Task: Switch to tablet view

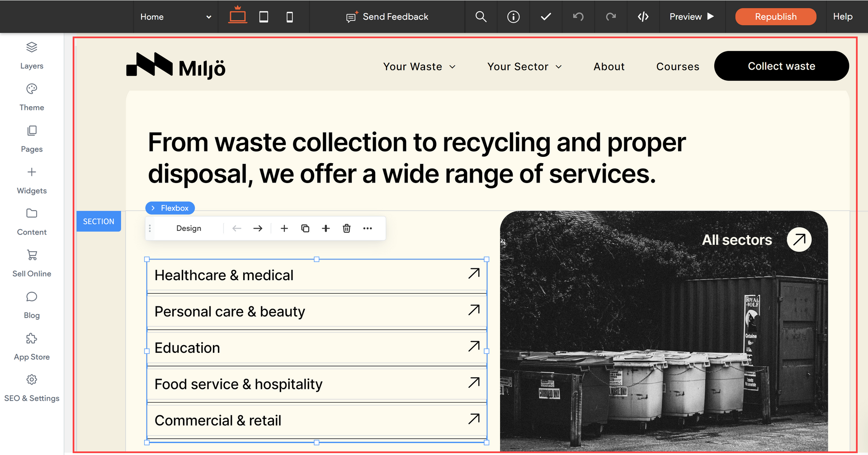Action: 264,17
